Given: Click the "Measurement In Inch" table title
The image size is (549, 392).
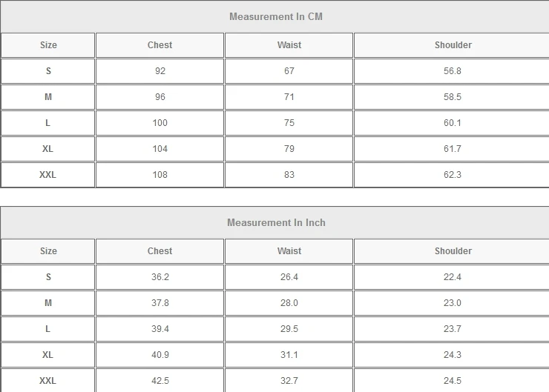Looking at the screenshot, I should point(275,222).
